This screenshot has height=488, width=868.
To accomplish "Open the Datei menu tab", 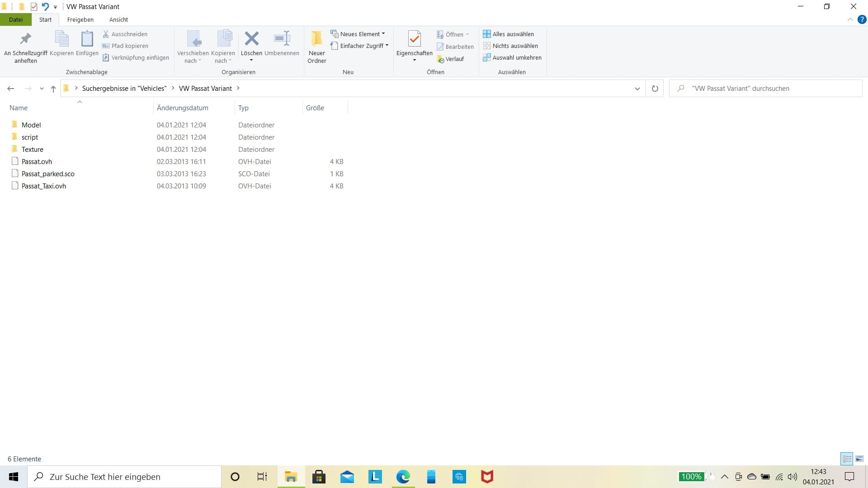I will 16,19.
